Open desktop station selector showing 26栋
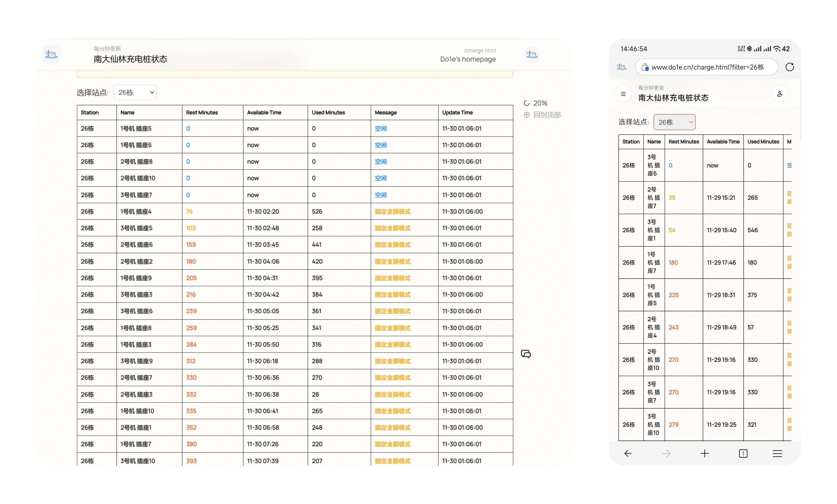This screenshot has width=837, height=504. 135,93
